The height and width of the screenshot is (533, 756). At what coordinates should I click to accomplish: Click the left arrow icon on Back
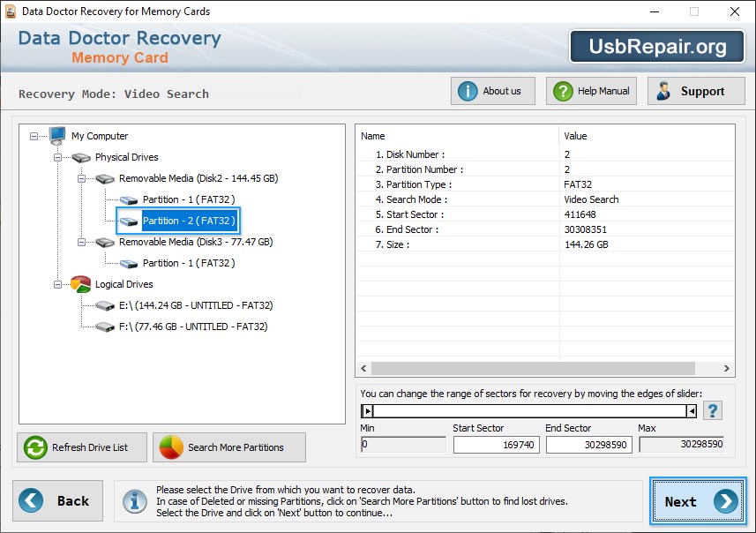tap(31, 500)
